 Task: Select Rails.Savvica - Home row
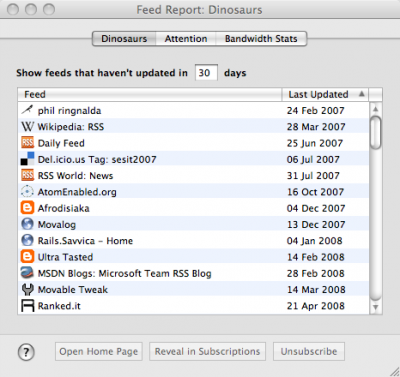pos(194,241)
